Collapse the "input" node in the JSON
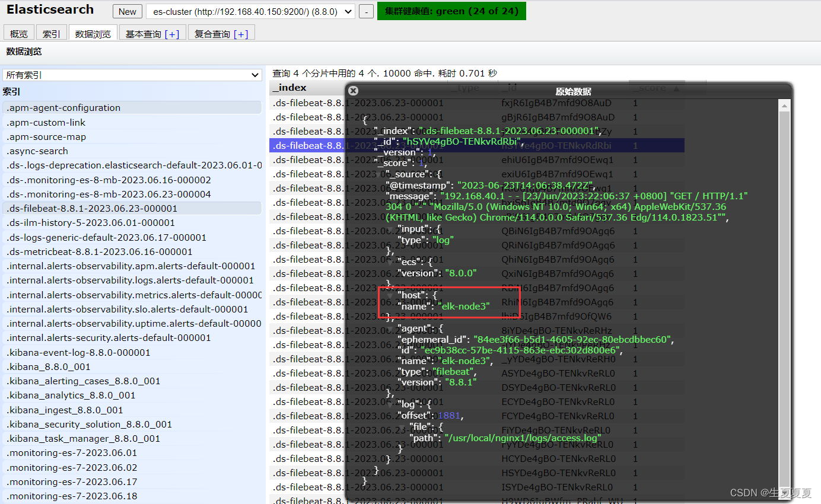The image size is (821, 504). [x=390, y=229]
